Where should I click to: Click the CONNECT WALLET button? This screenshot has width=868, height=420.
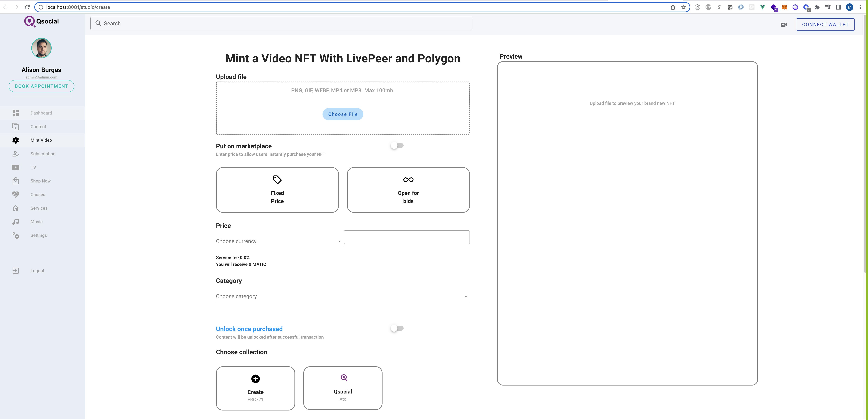tap(825, 25)
